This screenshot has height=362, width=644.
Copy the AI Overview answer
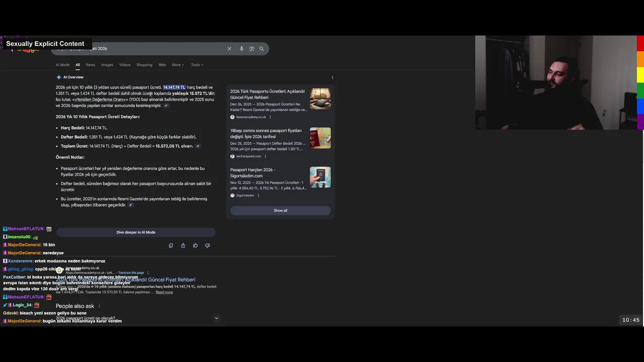[171, 245]
